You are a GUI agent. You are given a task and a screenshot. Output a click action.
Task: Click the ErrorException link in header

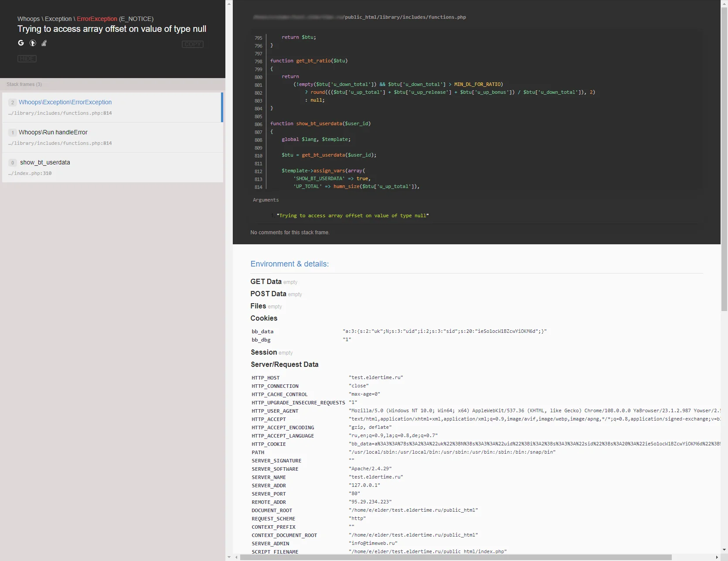point(97,19)
